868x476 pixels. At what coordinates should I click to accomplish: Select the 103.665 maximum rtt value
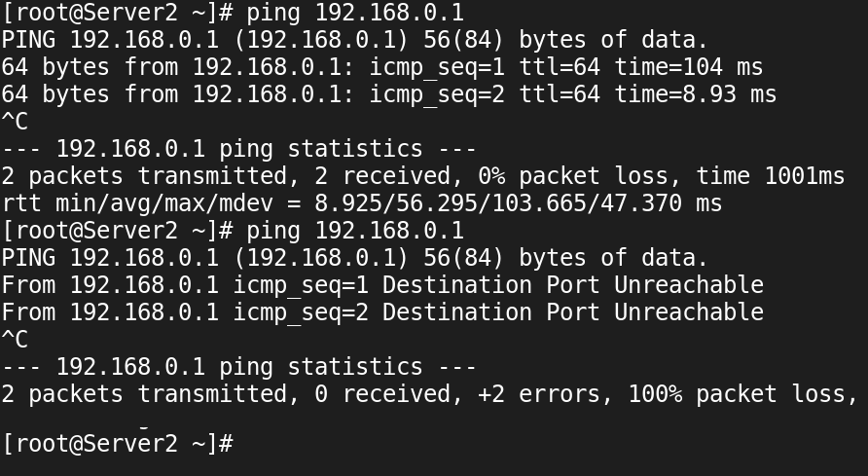coord(539,203)
